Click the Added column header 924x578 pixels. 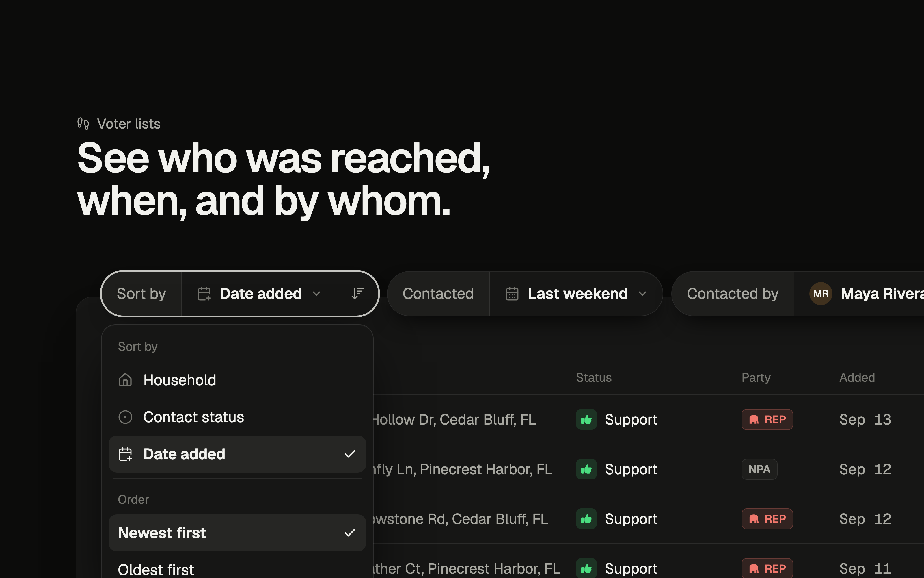[857, 378]
